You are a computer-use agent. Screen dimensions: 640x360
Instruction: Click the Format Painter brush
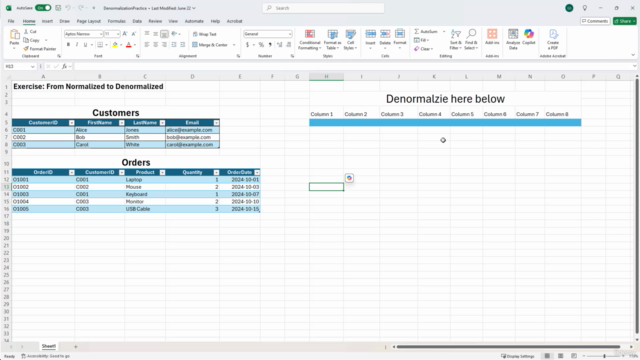coord(26,49)
